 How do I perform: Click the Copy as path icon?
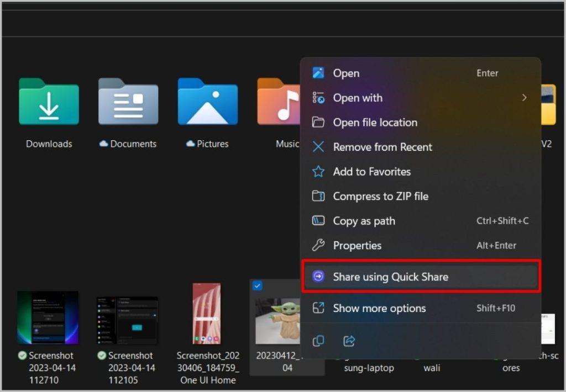[318, 220]
